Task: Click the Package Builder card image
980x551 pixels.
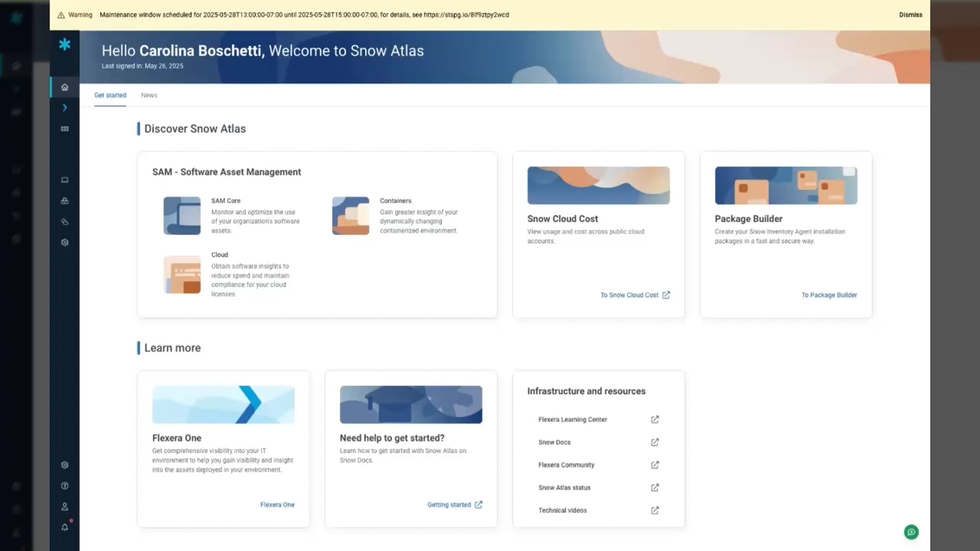Action: click(786, 185)
